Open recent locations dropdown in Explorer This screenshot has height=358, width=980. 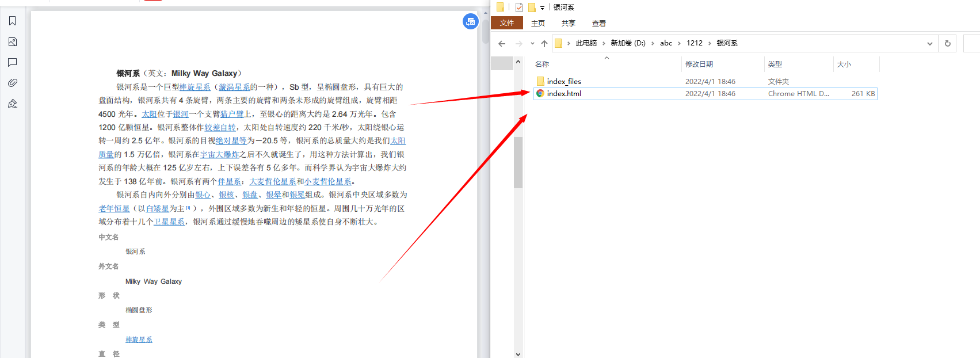pyautogui.click(x=532, y=43)
